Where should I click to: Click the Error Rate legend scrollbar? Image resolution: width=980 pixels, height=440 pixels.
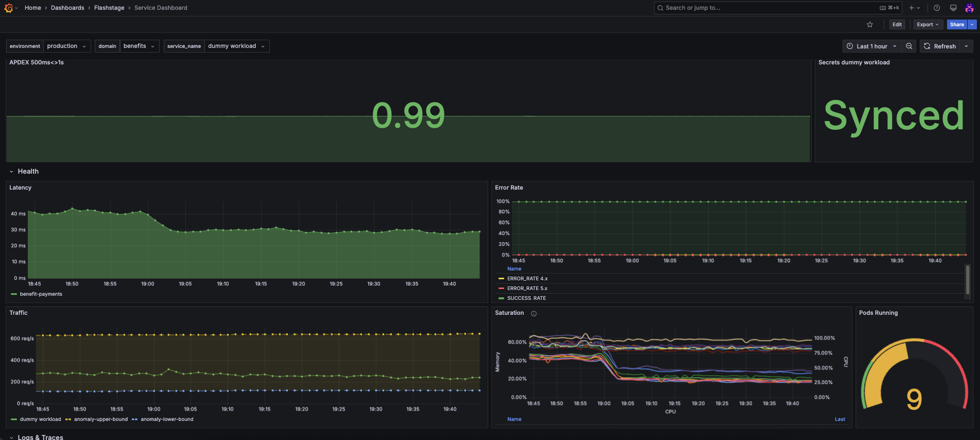[x=967, y=280]
